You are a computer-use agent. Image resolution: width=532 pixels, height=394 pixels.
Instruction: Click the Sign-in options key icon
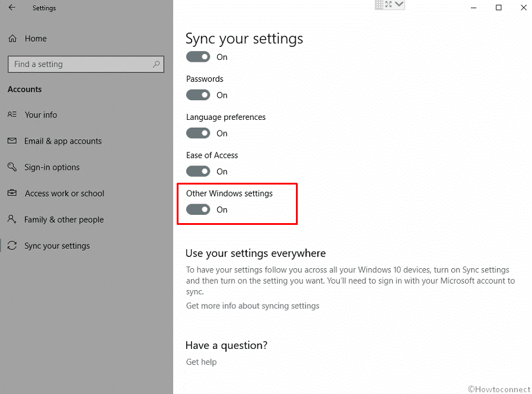pos(12,167)
